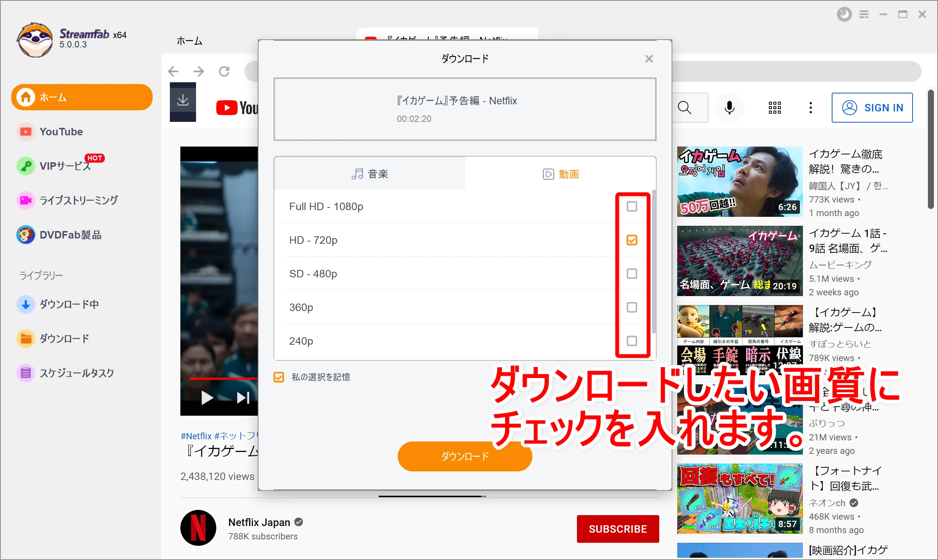Click the video title box in dialog
This screenshot has width=938, height=560.
click(465, 109)
